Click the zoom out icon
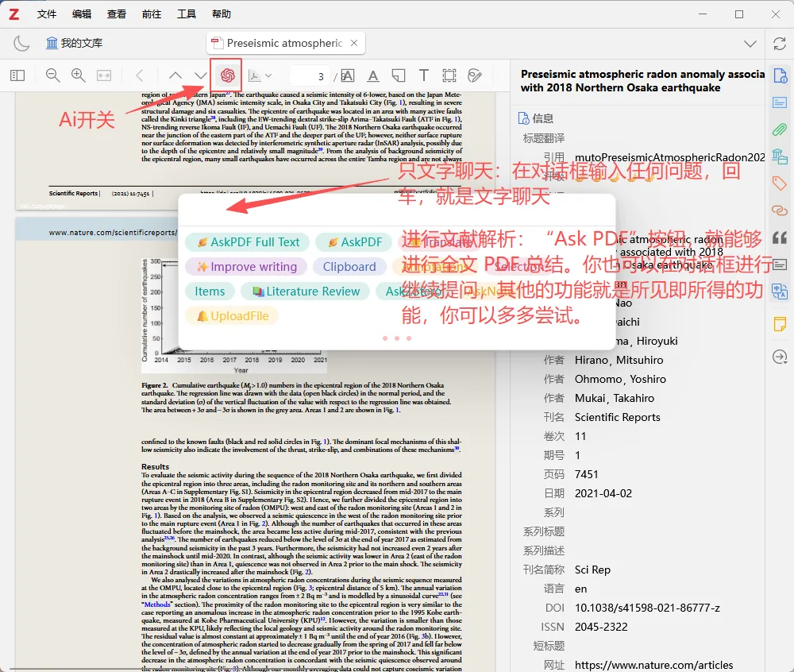This screenshot has width=794, height=672. (x=52, y=75)
